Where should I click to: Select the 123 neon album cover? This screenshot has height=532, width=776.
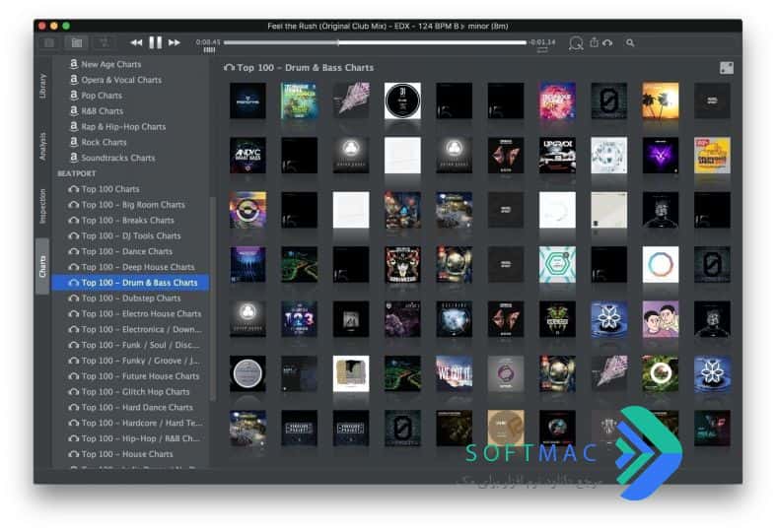pyautogui.click(x=300, y=319)
